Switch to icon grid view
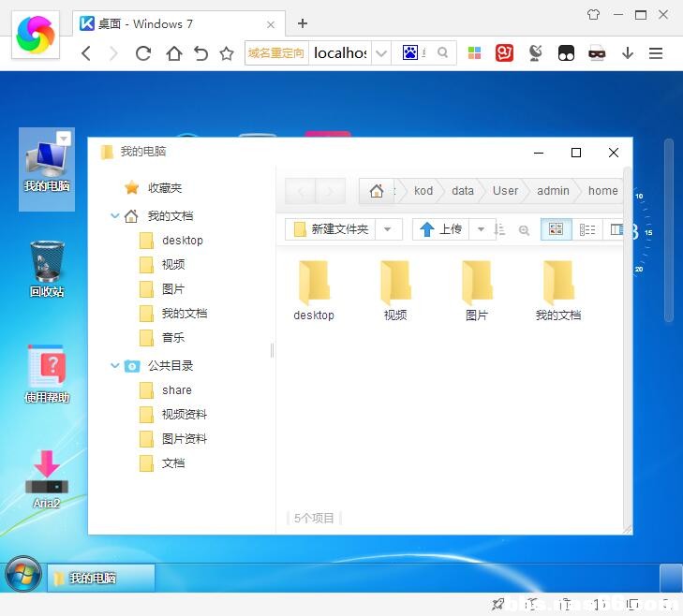This screenshot has width=683, height=616. pos(556,229)
